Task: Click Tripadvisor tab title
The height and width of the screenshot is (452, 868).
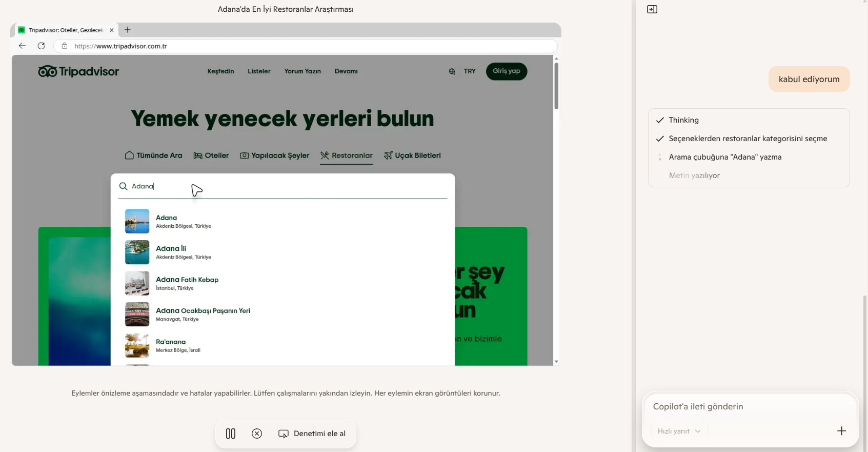Action: (x=66, y=30)
